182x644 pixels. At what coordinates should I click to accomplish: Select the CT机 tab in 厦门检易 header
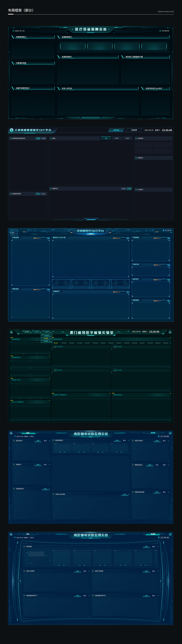click(x=37, y=332)
